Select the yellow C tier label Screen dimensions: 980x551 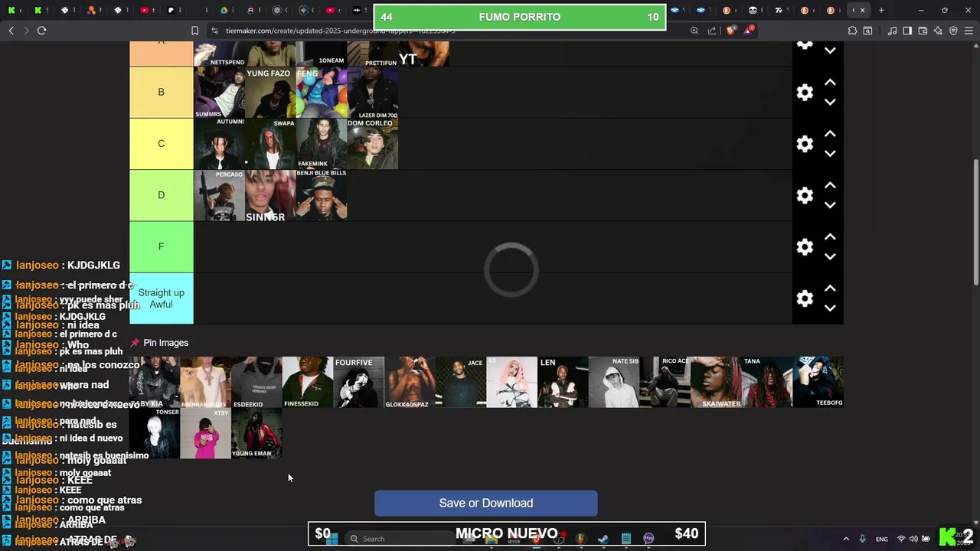click(161, 144)
